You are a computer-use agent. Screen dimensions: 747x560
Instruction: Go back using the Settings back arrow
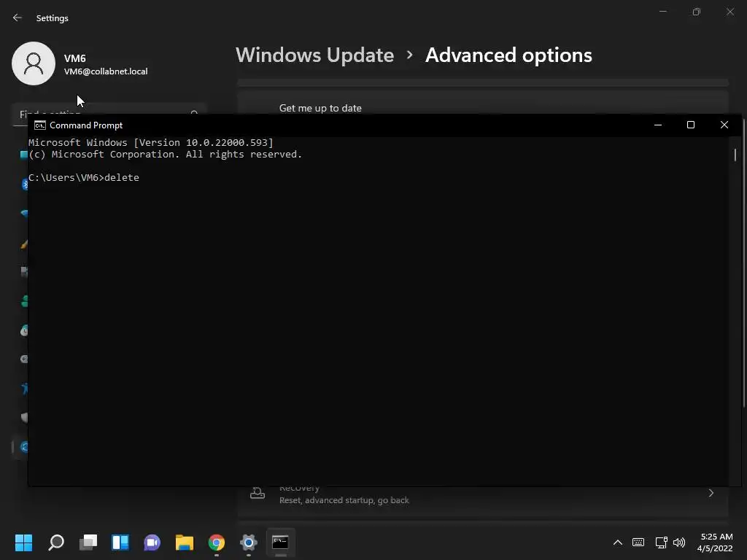[18, 17]
